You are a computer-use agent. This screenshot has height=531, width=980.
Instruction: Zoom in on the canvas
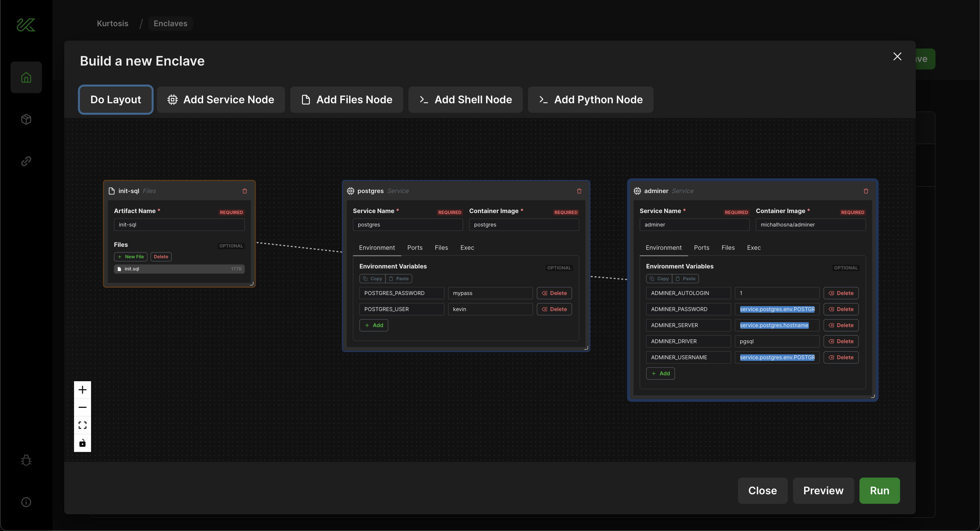point(82,390)
